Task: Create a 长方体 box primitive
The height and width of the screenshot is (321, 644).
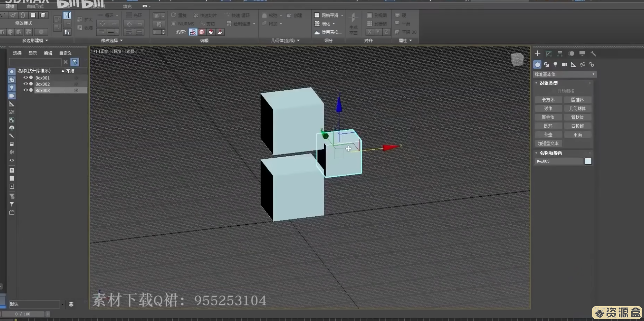Action: click(x=548, y=100)
